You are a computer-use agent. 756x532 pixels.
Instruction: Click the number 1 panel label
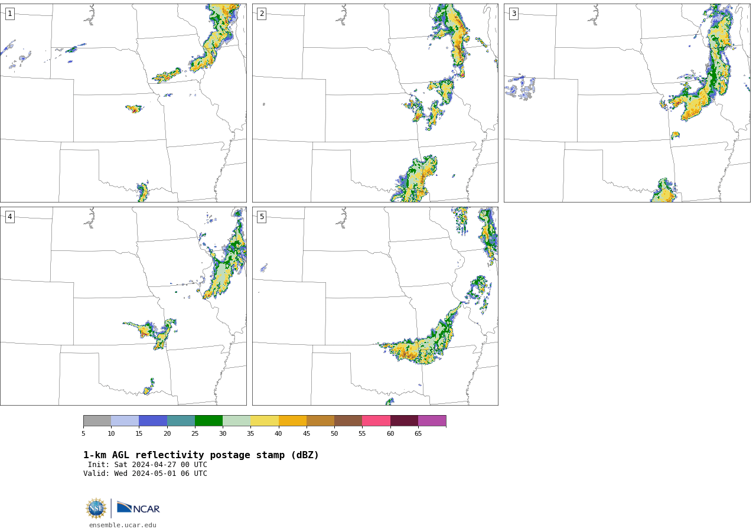coord(10,14)
